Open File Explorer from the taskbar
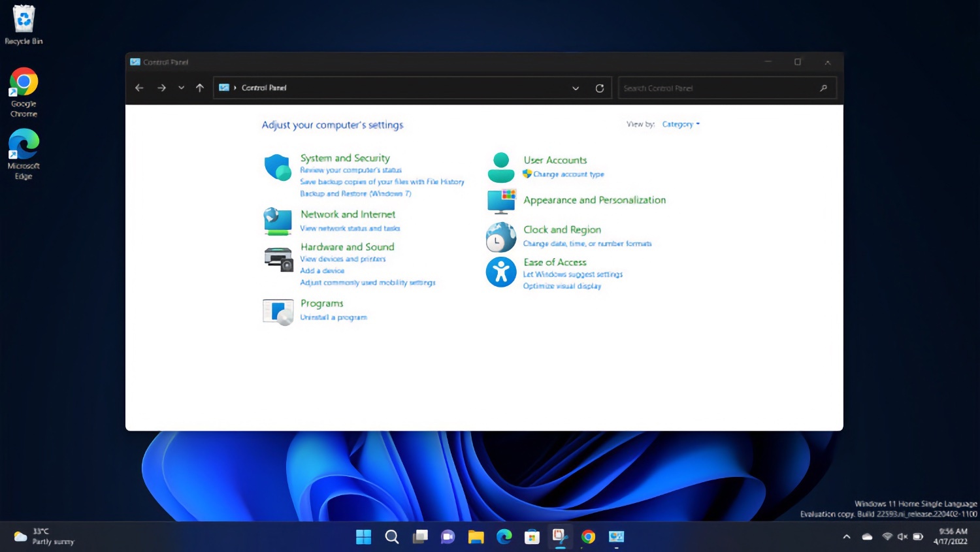Viewport: 980px width, 552px height. pos(476,537)
